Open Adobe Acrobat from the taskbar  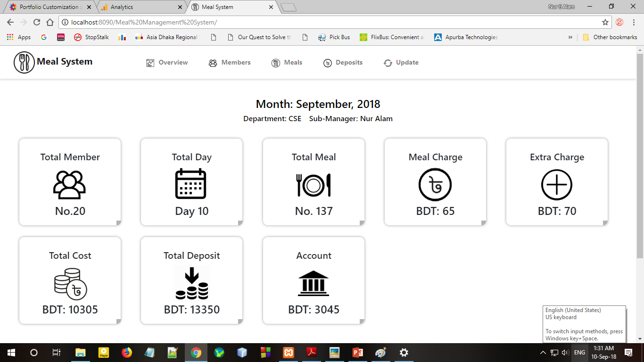pos(312,353)
